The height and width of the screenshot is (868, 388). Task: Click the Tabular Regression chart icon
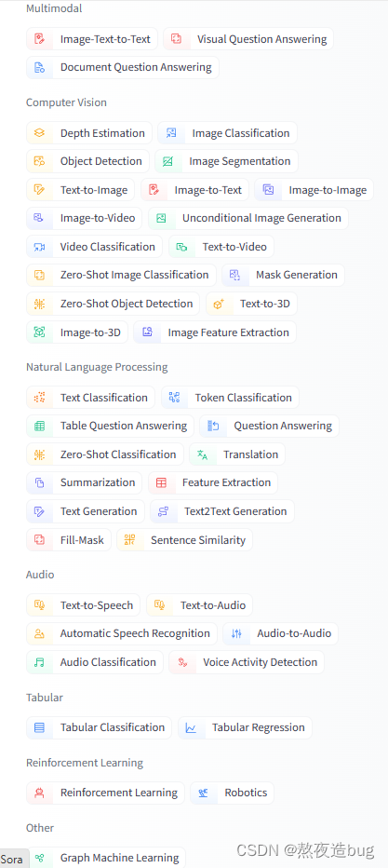coord(191,727)
